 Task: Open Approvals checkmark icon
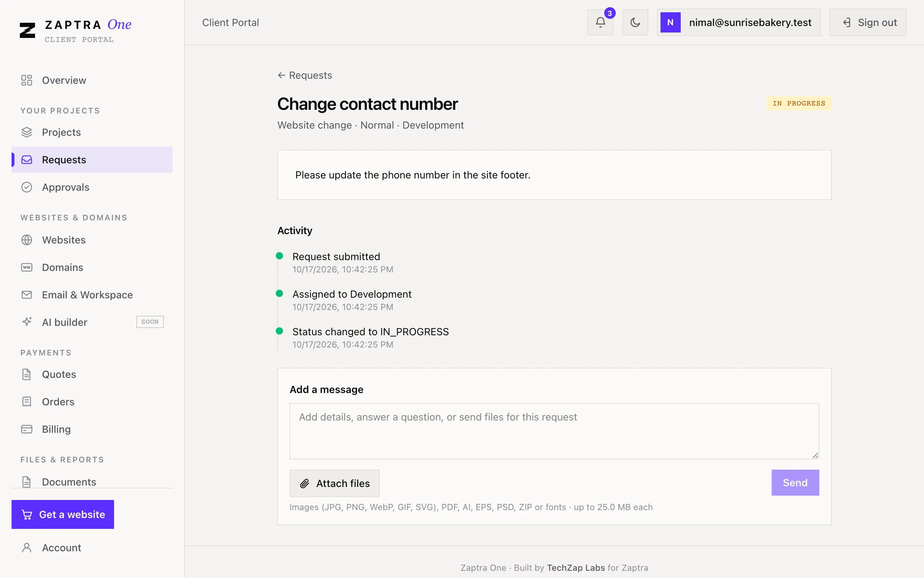coord(27,187)
